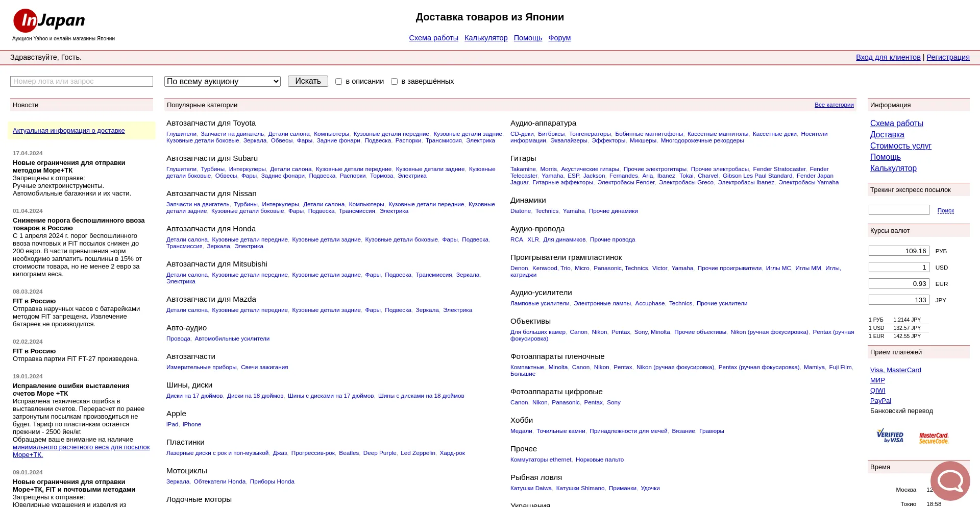
Task: Click Fender Stratocaster under Гитары
Action: click(x=779, y=169)
